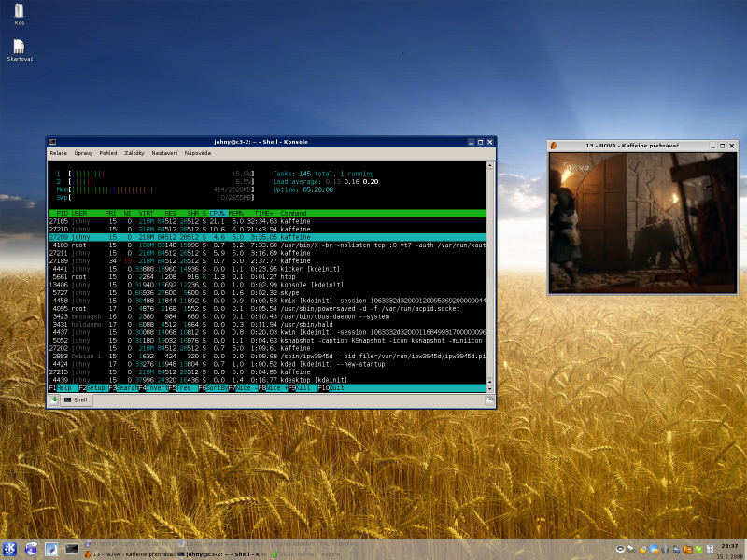Click the new session icon beside Shell tab
Image resolution: width=747 pixels, height=560 pixels.
tap(55, 400)
